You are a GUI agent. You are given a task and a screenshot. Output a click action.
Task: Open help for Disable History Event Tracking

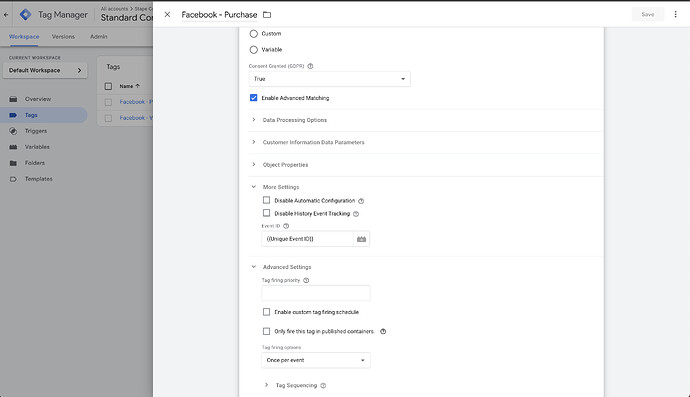356,214
